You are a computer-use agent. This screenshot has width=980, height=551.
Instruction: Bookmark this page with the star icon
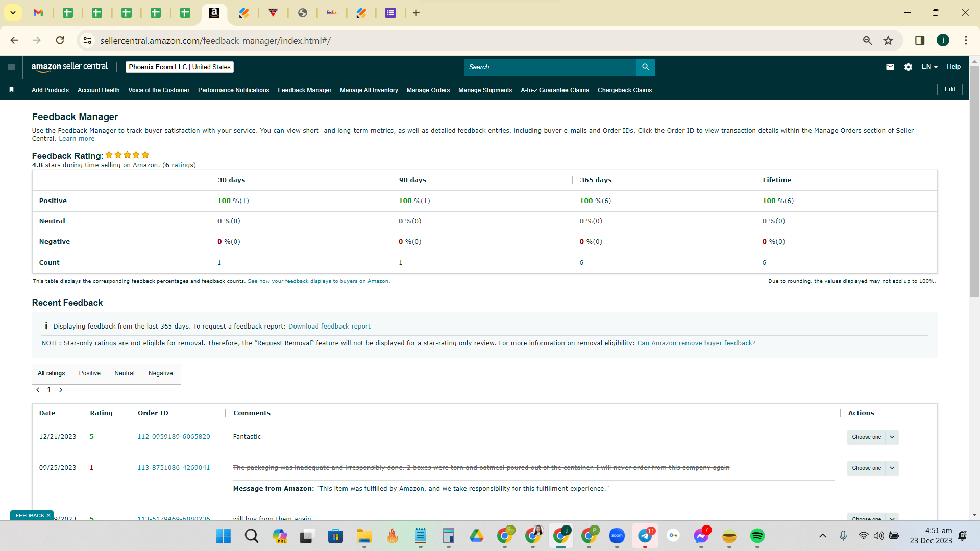tap(888, 40)
